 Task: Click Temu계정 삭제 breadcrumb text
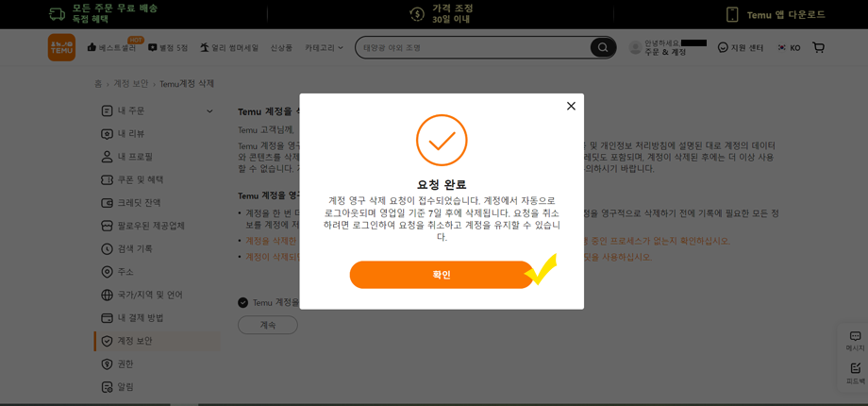(187, 84)
